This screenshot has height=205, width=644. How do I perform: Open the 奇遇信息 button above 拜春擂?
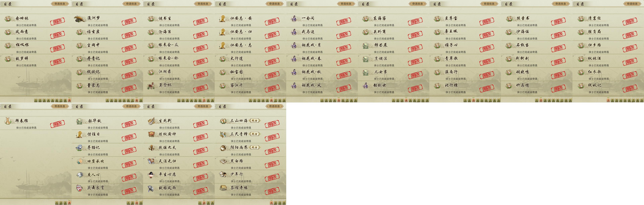(x=60, y=106)
